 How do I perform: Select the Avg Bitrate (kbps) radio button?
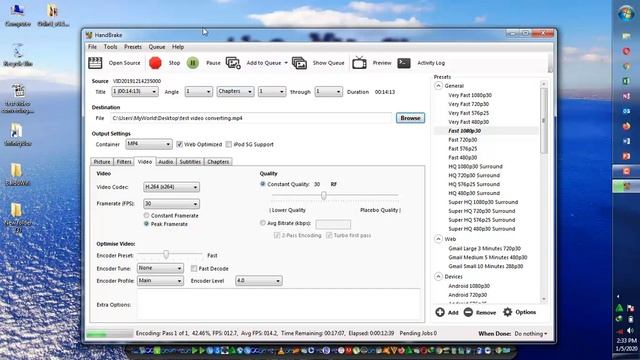point(263,223)
